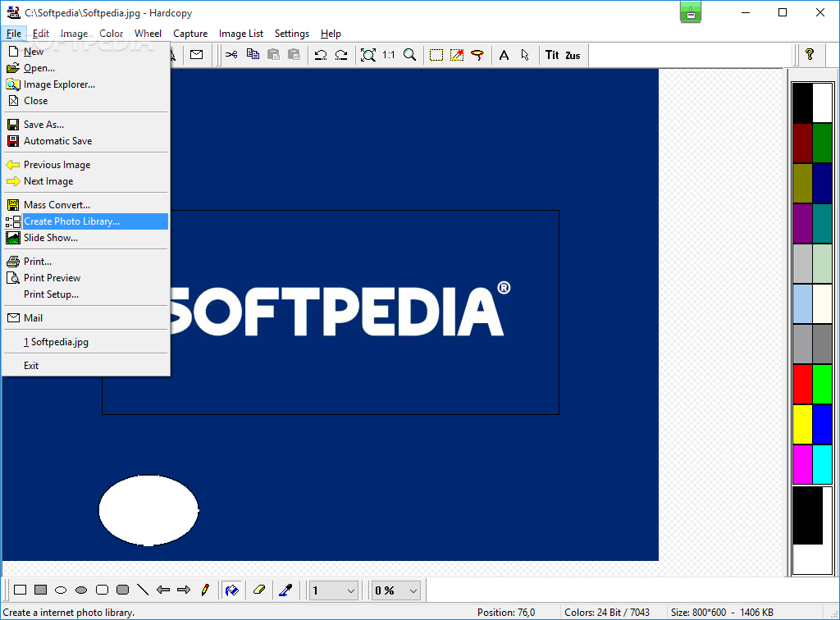Viewport: 840px width, 620px height.
Task: Open the question mark help icon
Action: coord(810,54)
